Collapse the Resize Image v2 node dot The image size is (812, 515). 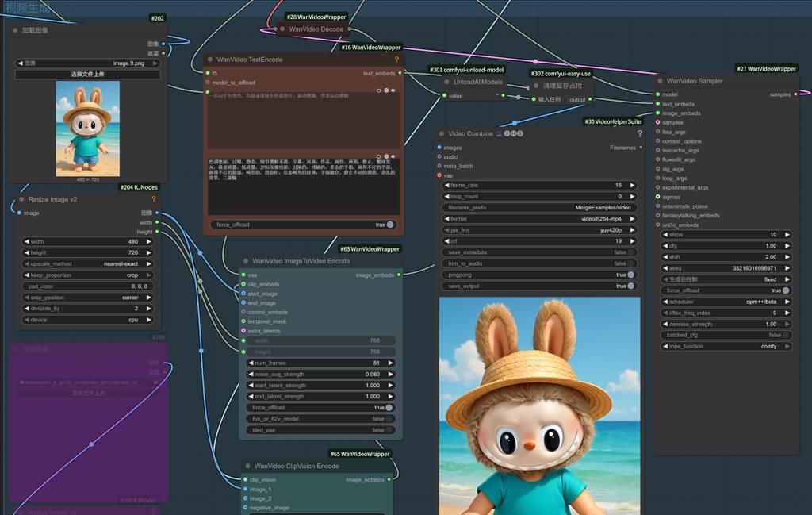21,199
